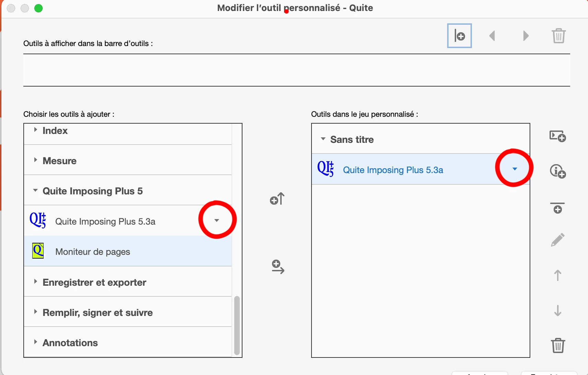Expand Enregistrer et exporter category

click(35, 282)
